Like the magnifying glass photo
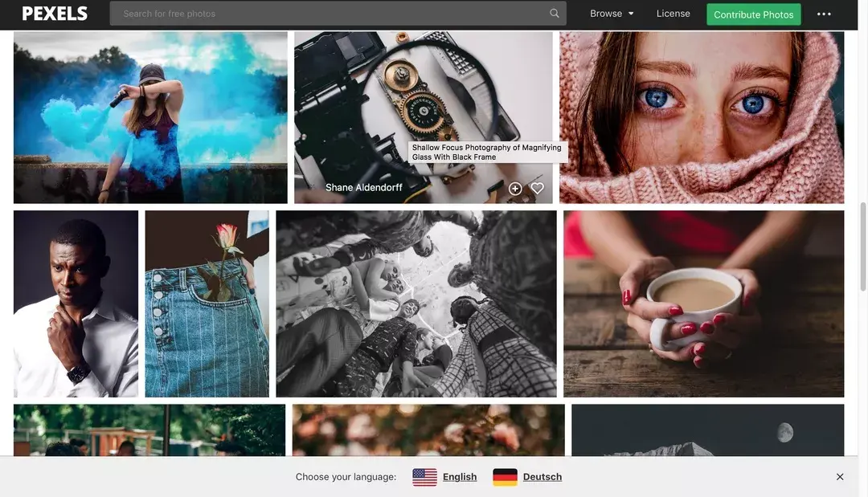 pyautogui.click(x=537, y=189)
